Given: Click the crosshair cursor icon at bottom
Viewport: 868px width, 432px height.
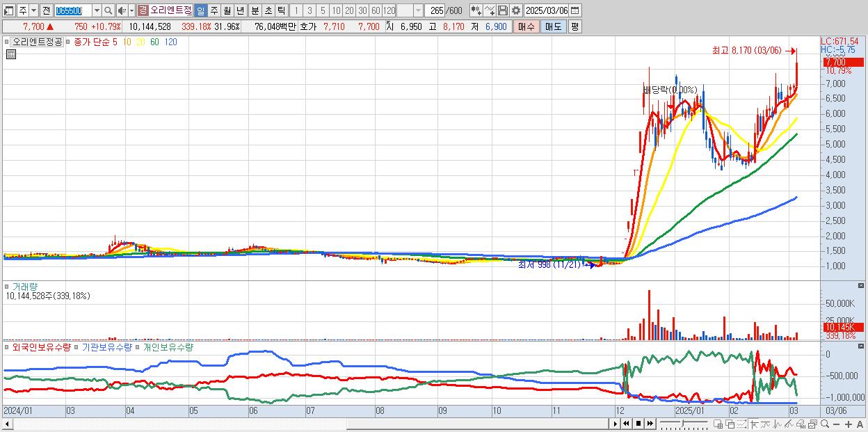Looking at the screenshot, I should 754,424.
